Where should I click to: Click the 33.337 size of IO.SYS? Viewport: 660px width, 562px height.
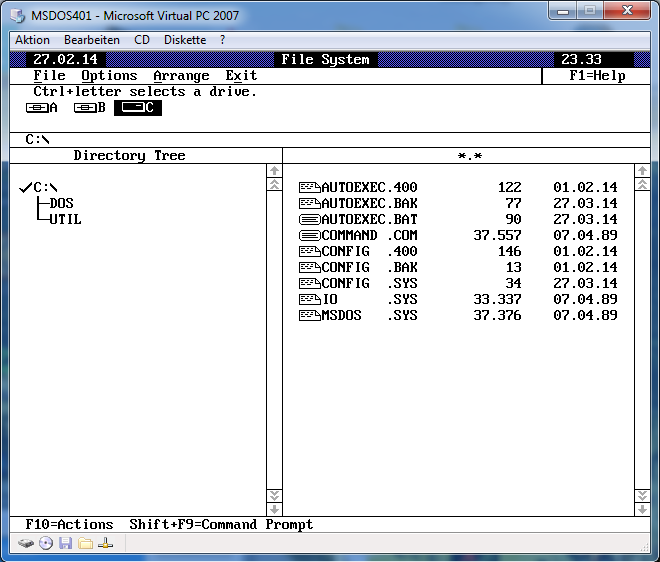[497, 299]
